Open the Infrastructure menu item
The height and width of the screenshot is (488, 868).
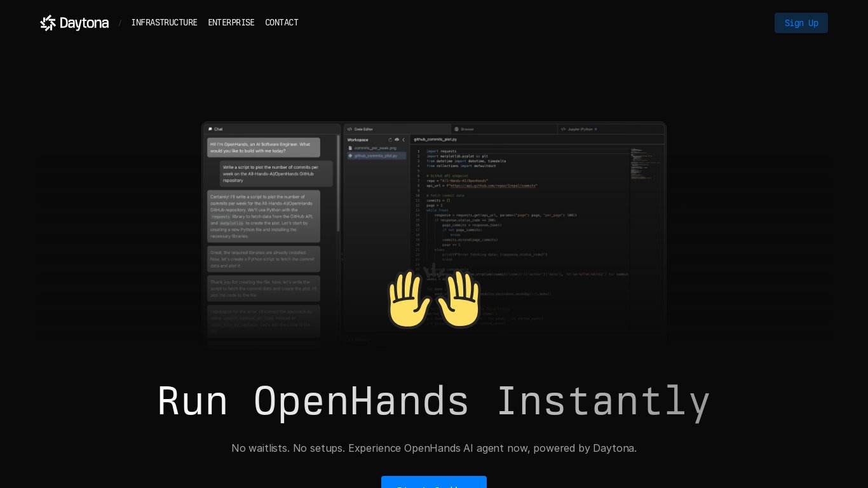(164, 23)
